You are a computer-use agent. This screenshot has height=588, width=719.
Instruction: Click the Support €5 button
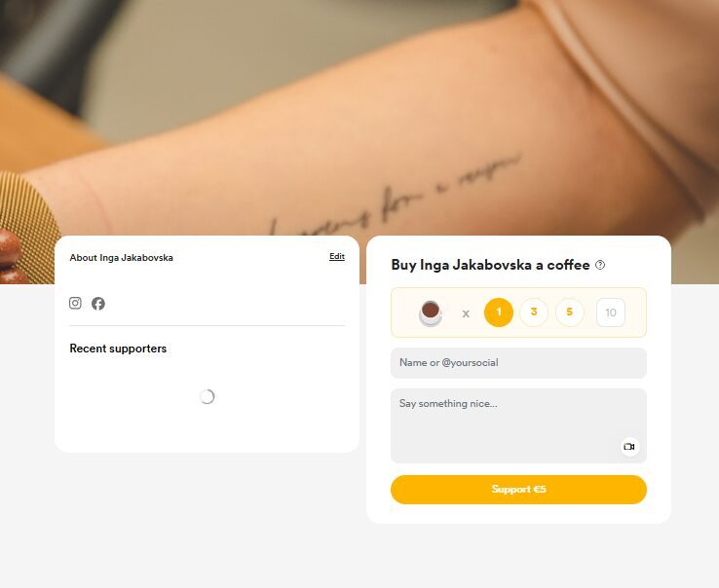point(518,490)
